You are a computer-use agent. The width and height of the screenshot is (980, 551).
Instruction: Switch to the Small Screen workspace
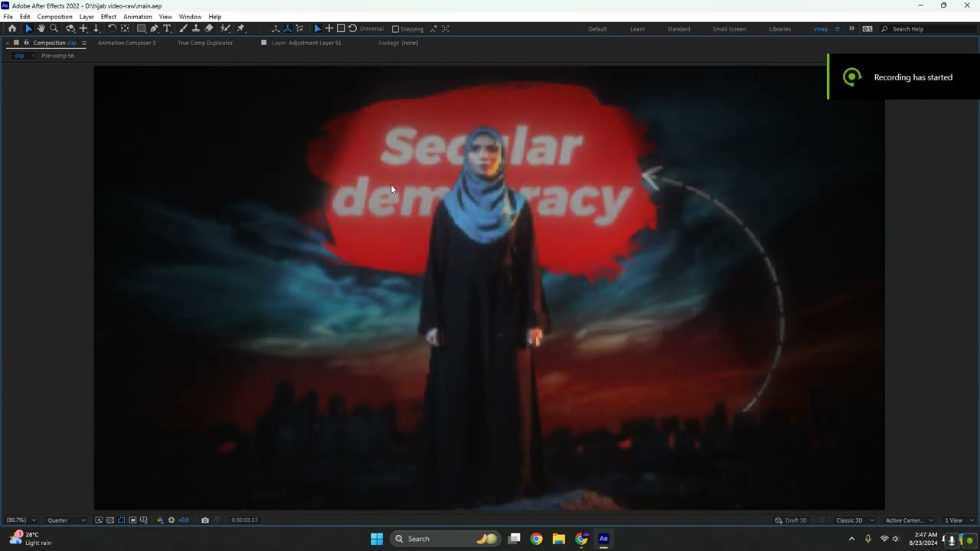729,29
